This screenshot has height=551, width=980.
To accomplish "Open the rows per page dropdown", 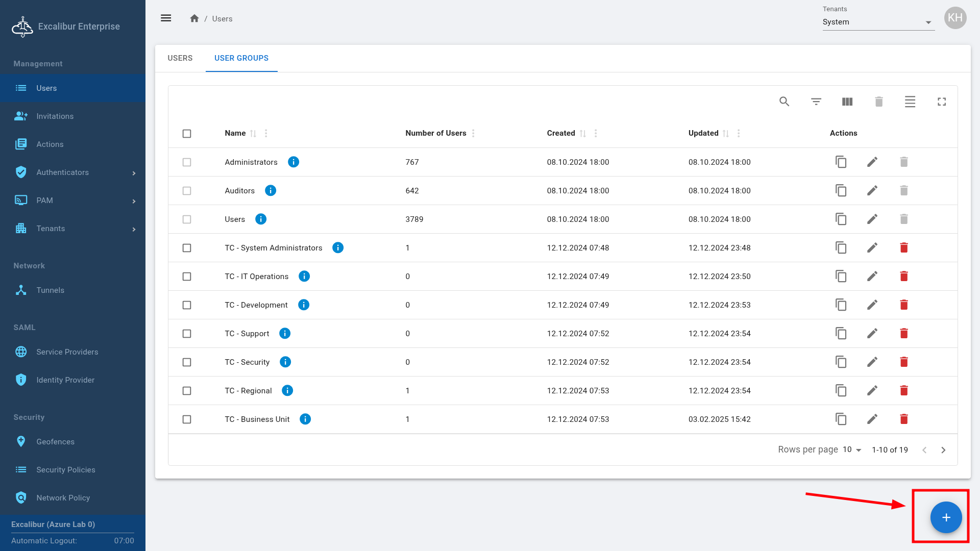I will click(x=852, y=449).
